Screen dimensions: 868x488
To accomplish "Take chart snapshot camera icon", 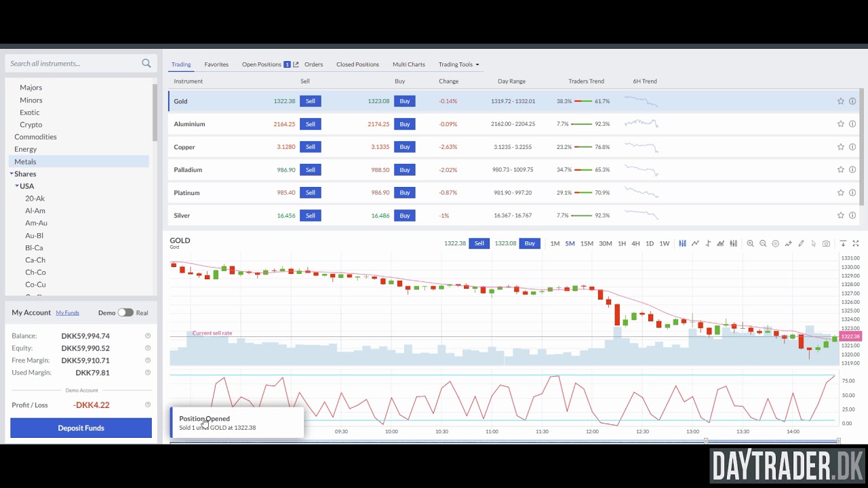I will 826,243.
